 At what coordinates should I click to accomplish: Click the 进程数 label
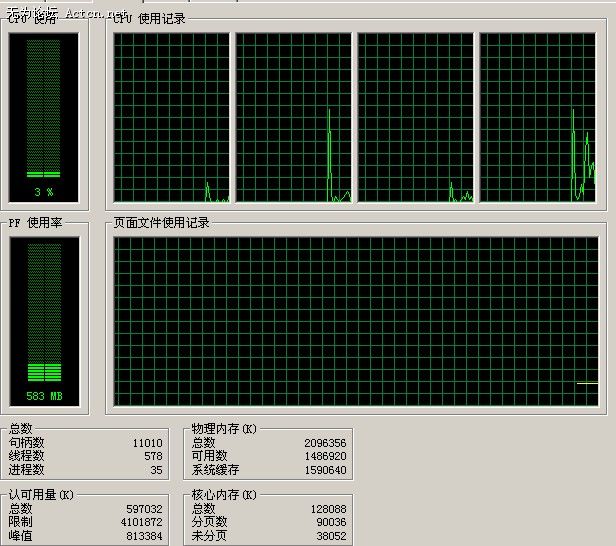(x=26, y=469)
